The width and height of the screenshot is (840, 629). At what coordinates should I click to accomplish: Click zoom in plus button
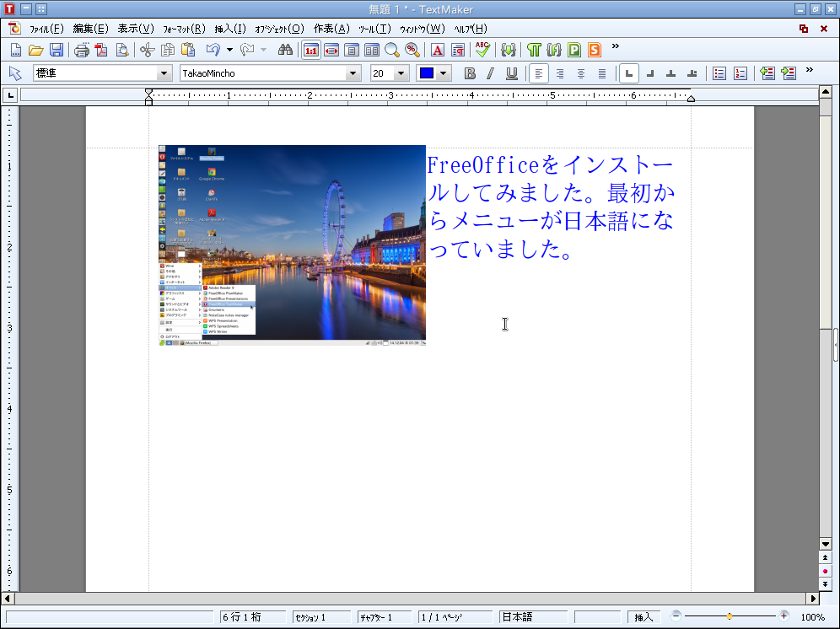point(783,616)
